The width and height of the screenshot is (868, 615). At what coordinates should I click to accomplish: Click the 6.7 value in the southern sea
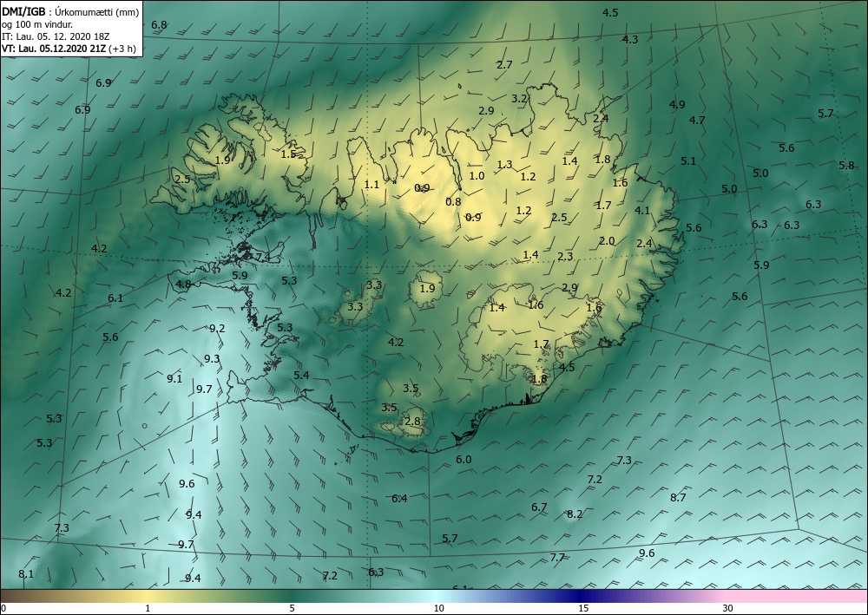coord(539,507)
